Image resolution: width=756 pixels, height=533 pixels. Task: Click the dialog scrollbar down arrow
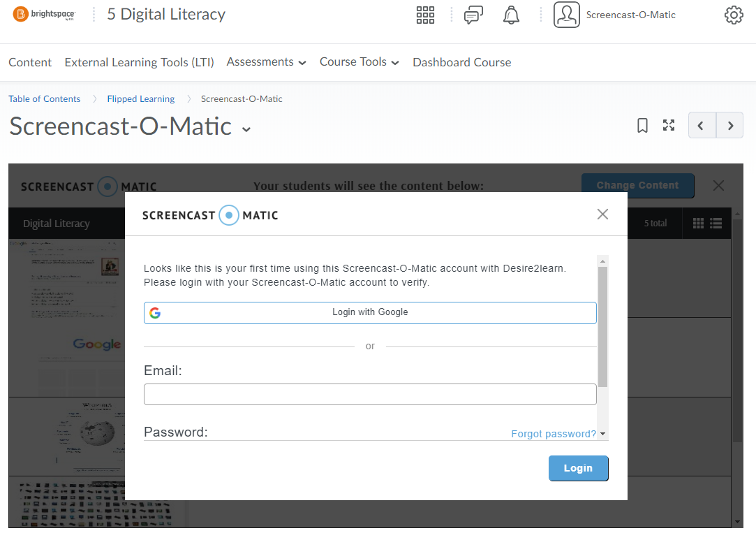coord(602,434)
